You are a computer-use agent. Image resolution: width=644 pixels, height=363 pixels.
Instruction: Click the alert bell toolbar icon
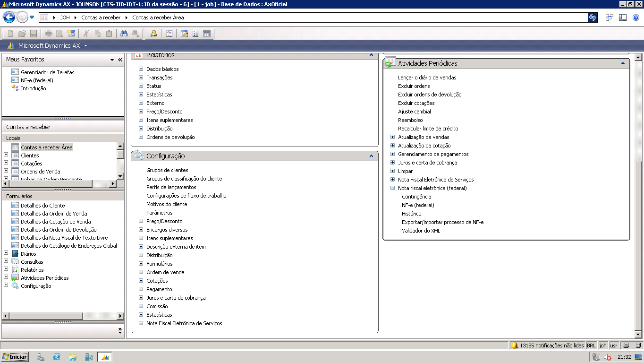[154, 34]
